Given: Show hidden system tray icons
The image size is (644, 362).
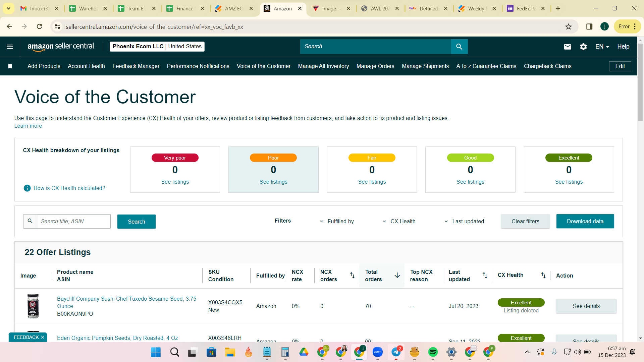Looking at the screenshot, I should coord(527,352).
